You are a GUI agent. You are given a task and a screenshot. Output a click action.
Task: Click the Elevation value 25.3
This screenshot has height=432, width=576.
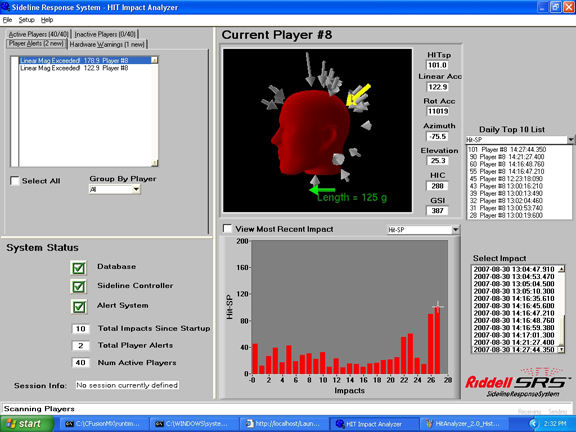pyautogui.click(x=437, y=161)
